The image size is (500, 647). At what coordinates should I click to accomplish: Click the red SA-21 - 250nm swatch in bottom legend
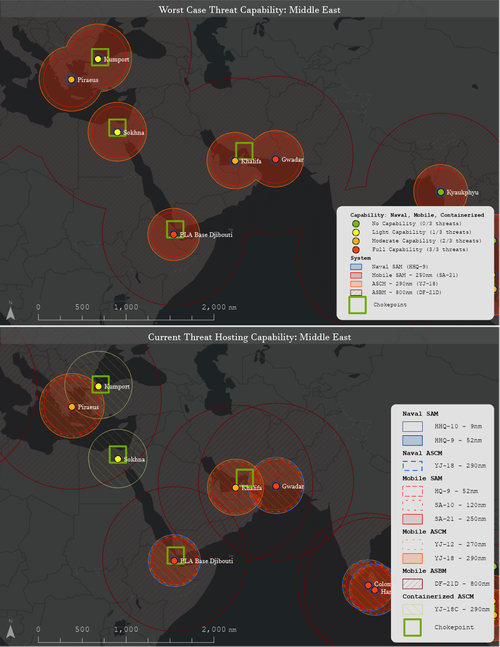pos(413,519)
